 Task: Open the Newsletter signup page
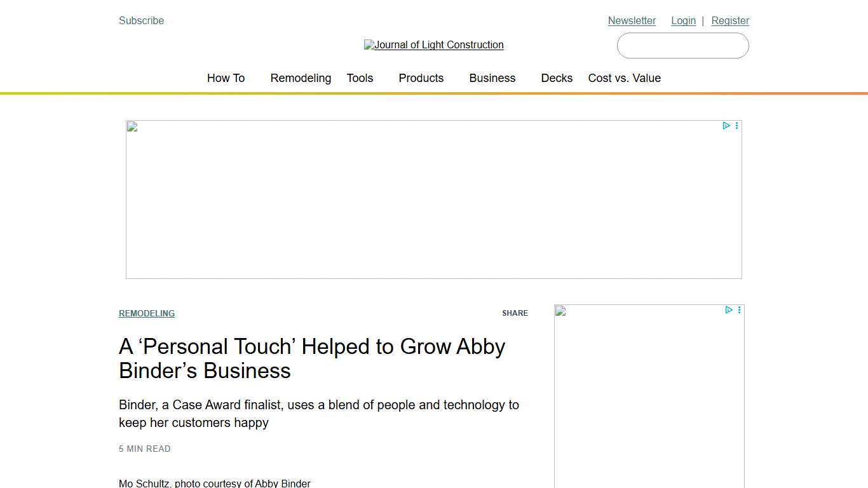tap(632, 20)
